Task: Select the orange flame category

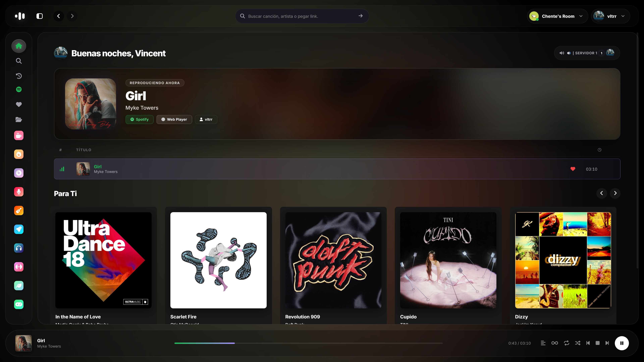Action: [x=19, y=154]
